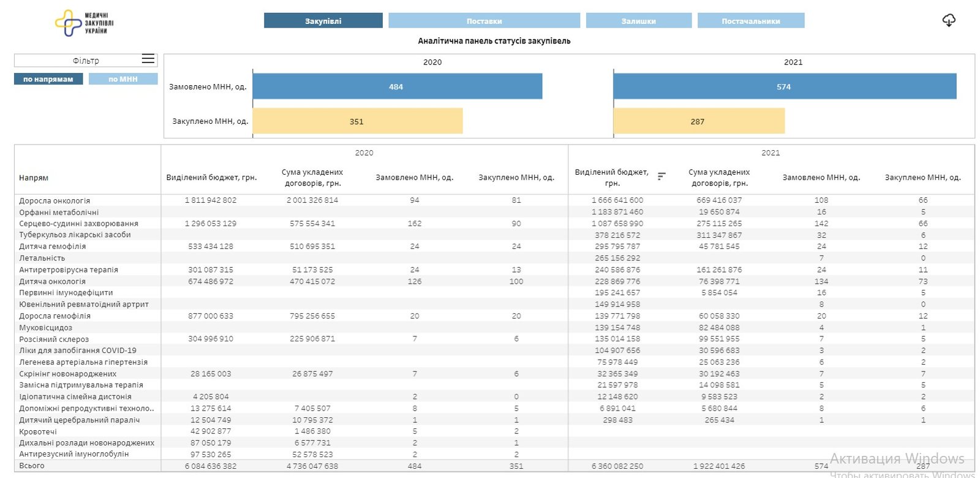Select the 2020 purchased bar with value 351
The width and height of the screenshot is (980, 478).
pos(357,121)
